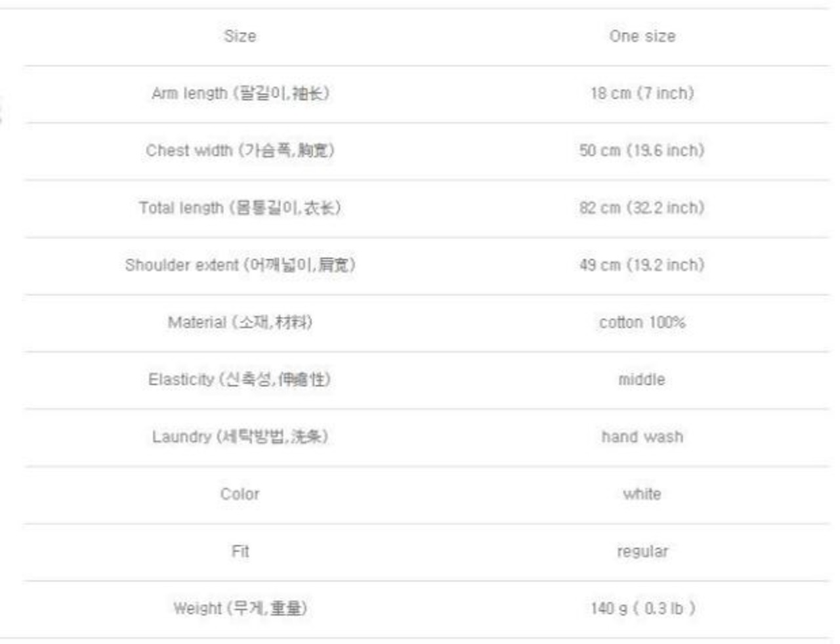
Task: Click the cotton 100% value
Action: tap(642, 322)
